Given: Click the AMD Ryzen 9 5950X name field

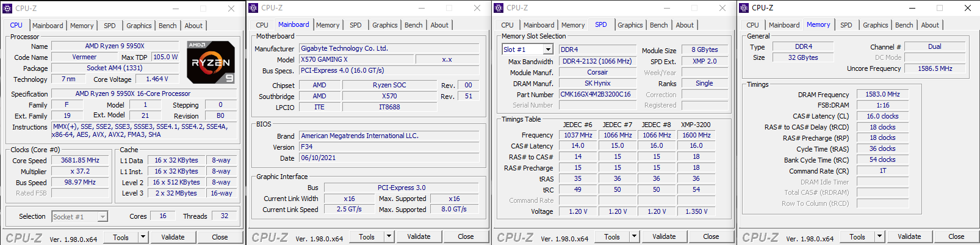Looking at the screenshot, I should [115, 46].
